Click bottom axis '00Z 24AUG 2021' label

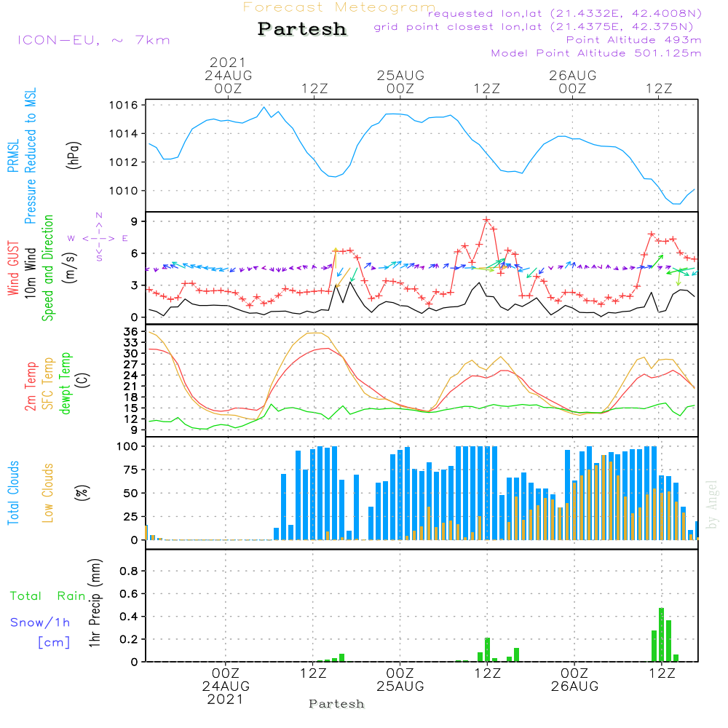[x=226, y=687]
